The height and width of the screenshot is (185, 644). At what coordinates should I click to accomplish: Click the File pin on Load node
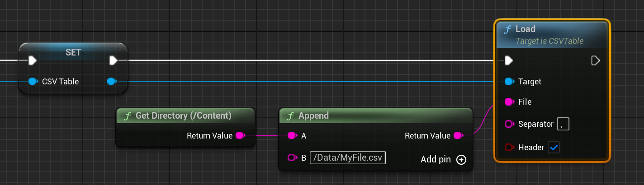click(x=509, y=102)
